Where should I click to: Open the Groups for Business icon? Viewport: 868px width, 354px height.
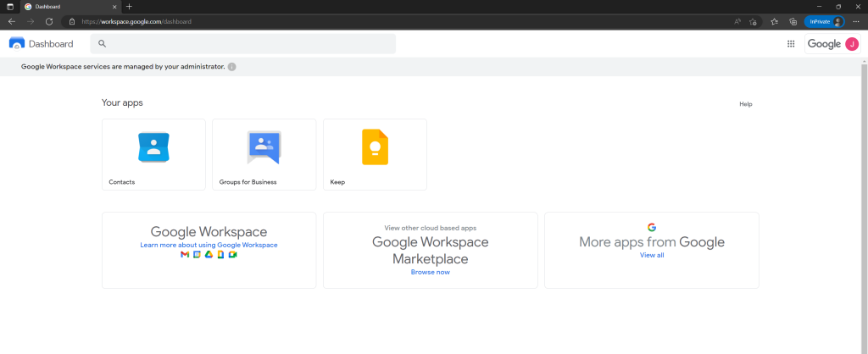pos(264,147)
